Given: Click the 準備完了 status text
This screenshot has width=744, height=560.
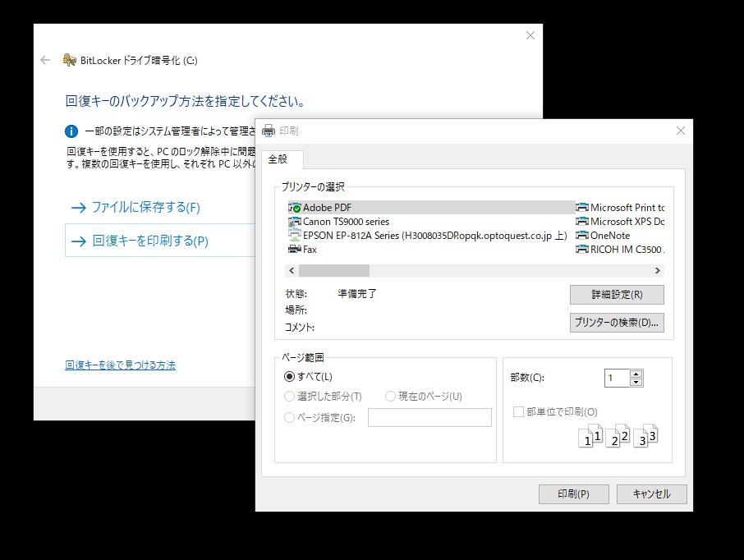Looking at the screenshot, I should (357, 294).
